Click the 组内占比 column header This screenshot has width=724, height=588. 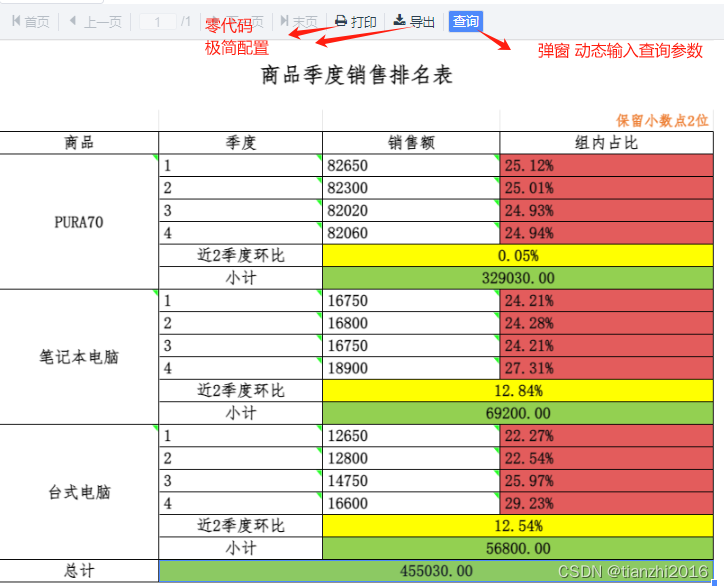point(607,143)
